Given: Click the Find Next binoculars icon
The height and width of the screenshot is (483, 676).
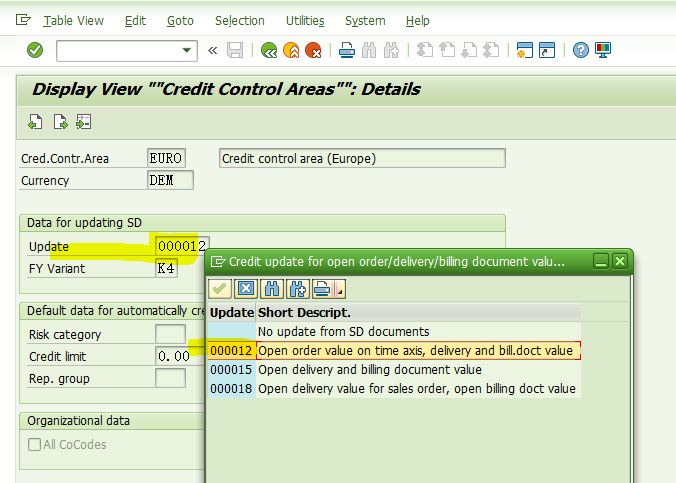Looking at the screenshot, I should point(391,50).
